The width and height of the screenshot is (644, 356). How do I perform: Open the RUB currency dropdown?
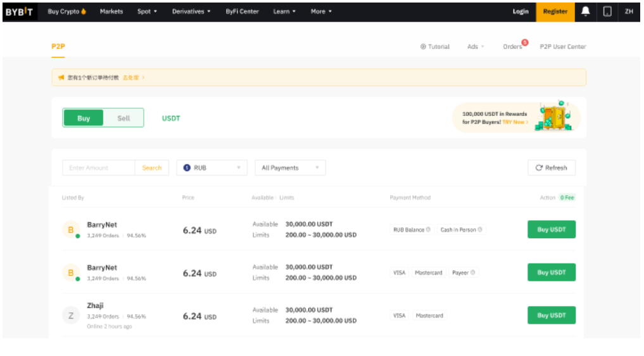tap(212, 168)
